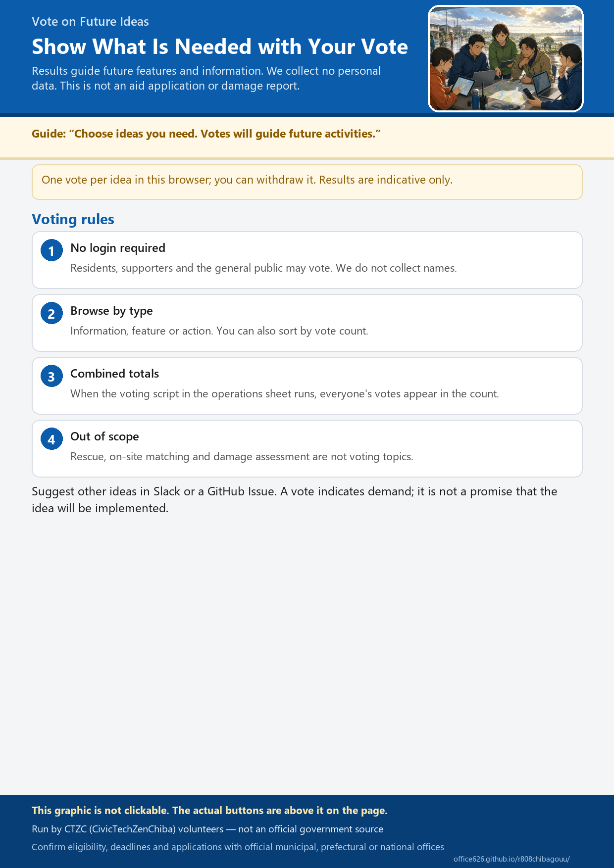Click the number 3 circle badge
The width and height of the screenshot is (614, 868).
[x=51, y=376]
